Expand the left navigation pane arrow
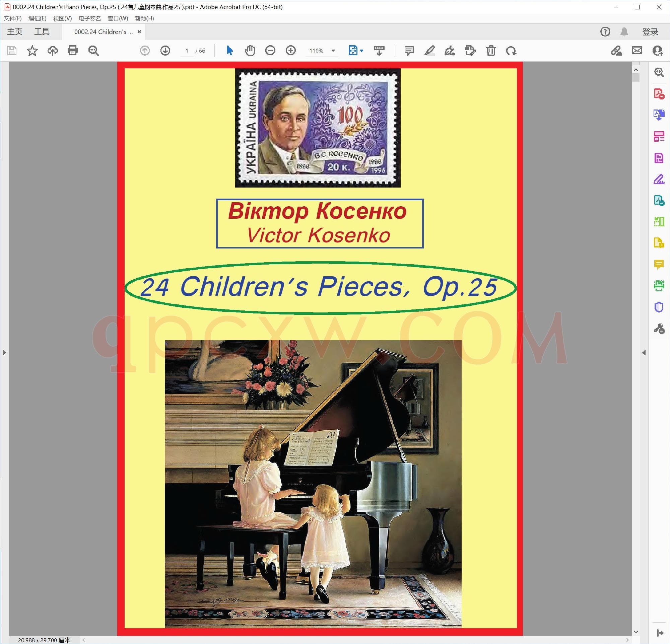 [4, 352]
